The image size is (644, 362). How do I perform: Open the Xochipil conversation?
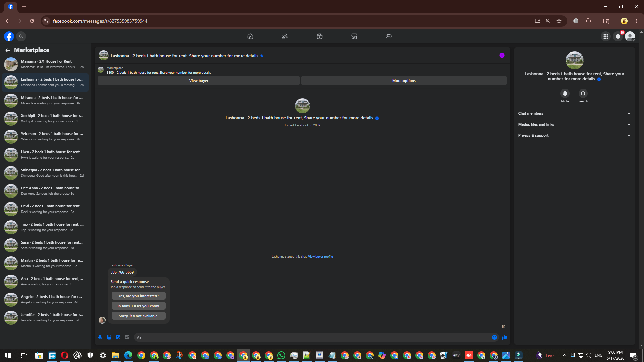[x=45, y=119]
